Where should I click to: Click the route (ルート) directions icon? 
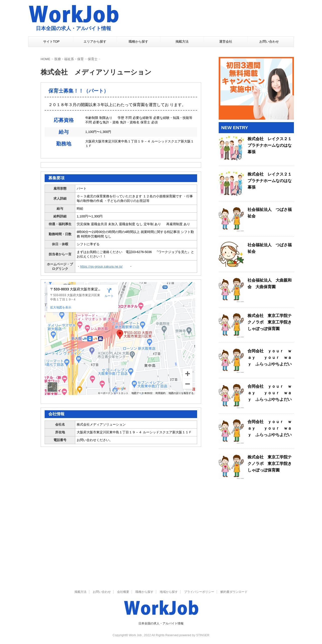click(x=109, y=290)
